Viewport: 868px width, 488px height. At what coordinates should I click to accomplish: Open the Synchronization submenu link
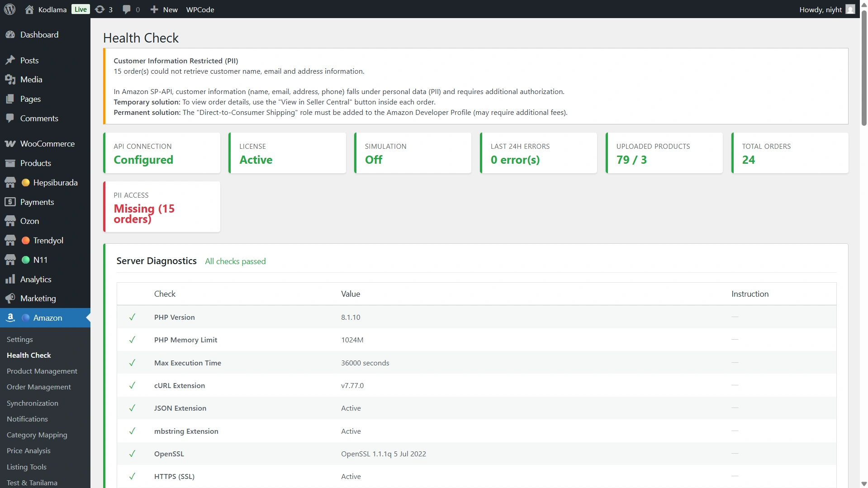[x=33, y=403]
